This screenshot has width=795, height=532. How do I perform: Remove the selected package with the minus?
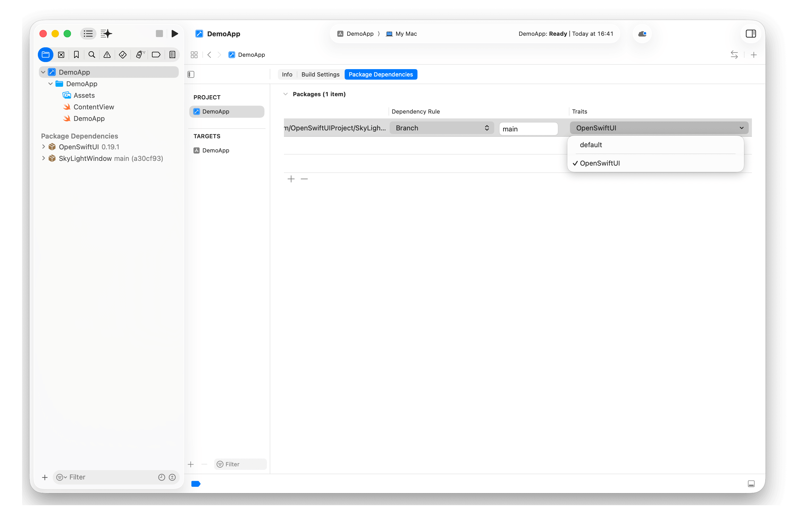coord(304,179)
